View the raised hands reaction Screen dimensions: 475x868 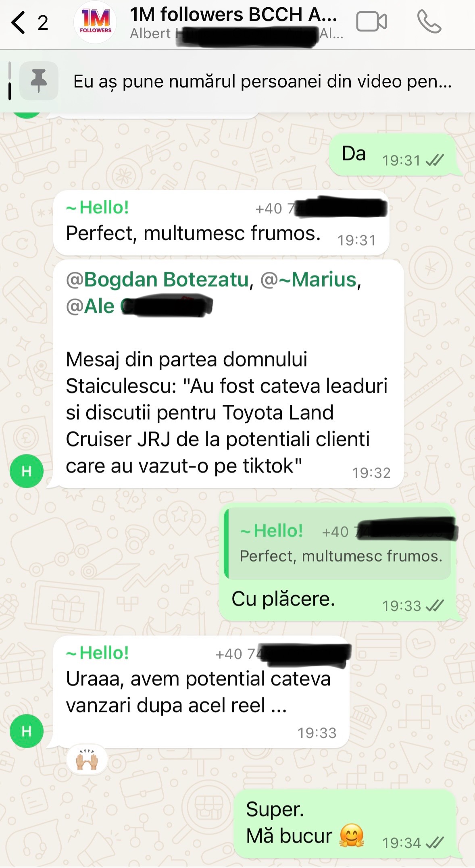click(87, 760)
